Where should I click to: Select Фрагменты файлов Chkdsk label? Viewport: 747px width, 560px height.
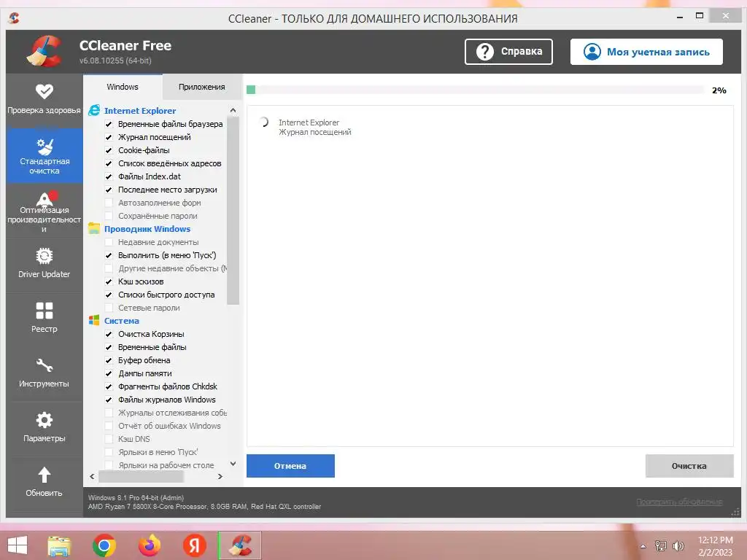pos(168,386)
